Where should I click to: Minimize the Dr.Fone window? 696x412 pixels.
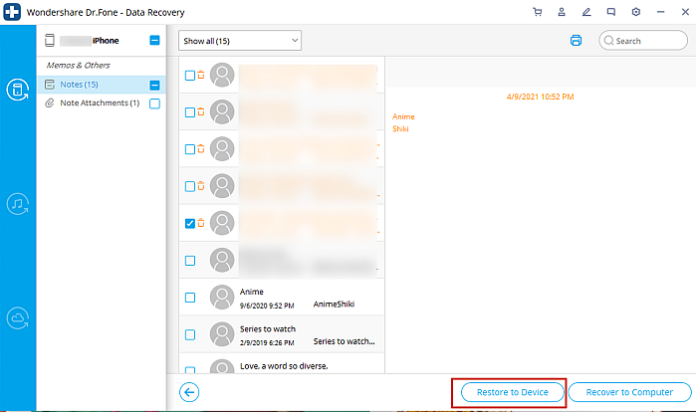(x=660, y=12)
